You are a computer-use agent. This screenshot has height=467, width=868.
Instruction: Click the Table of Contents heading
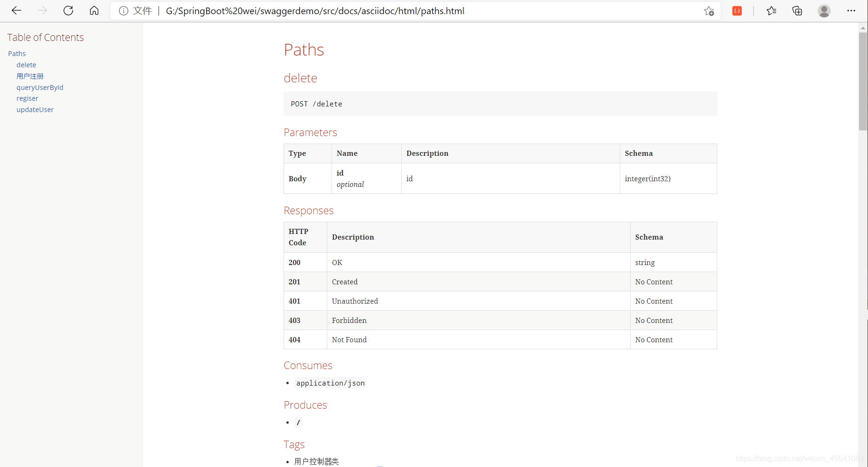click(x=45, y=37)
